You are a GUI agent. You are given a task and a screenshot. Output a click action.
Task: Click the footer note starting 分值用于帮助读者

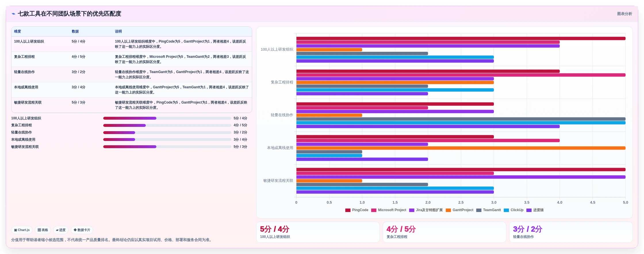pyautogui.click(x=112, y=240)
